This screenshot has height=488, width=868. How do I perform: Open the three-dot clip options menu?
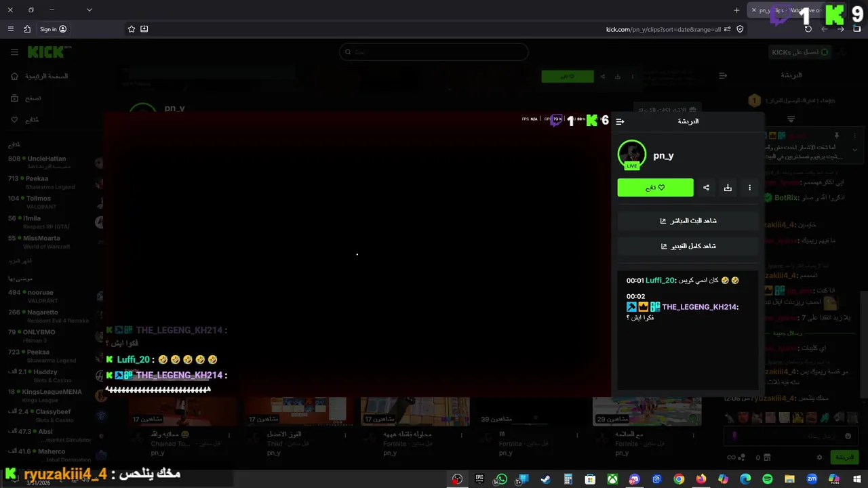coord(749,188)
